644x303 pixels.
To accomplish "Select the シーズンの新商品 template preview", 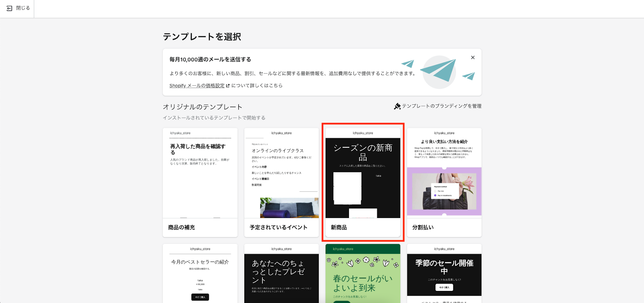I will pos(363,173).
